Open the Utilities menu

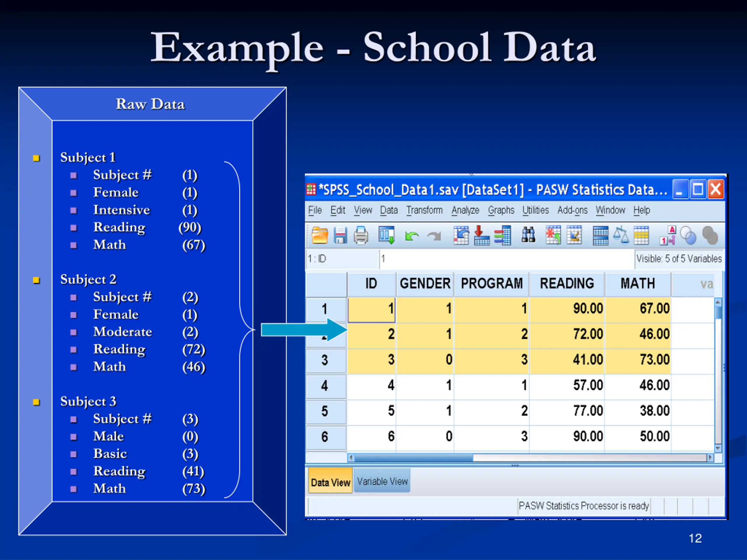coord(536,210)
